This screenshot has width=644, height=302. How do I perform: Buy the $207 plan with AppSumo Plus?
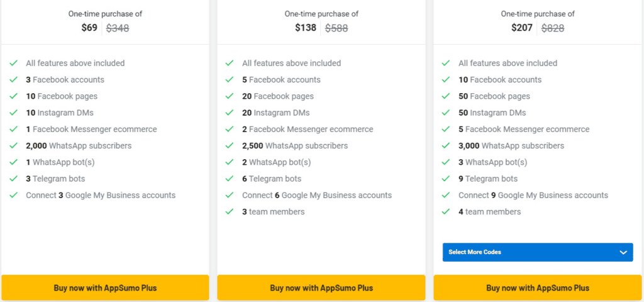click(x=538, y=288)
